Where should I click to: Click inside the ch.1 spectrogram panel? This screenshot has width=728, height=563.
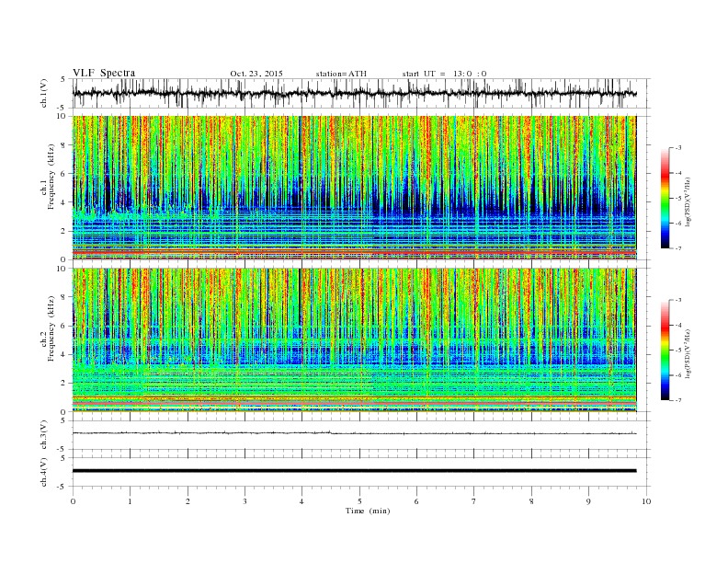click(354, 188)
